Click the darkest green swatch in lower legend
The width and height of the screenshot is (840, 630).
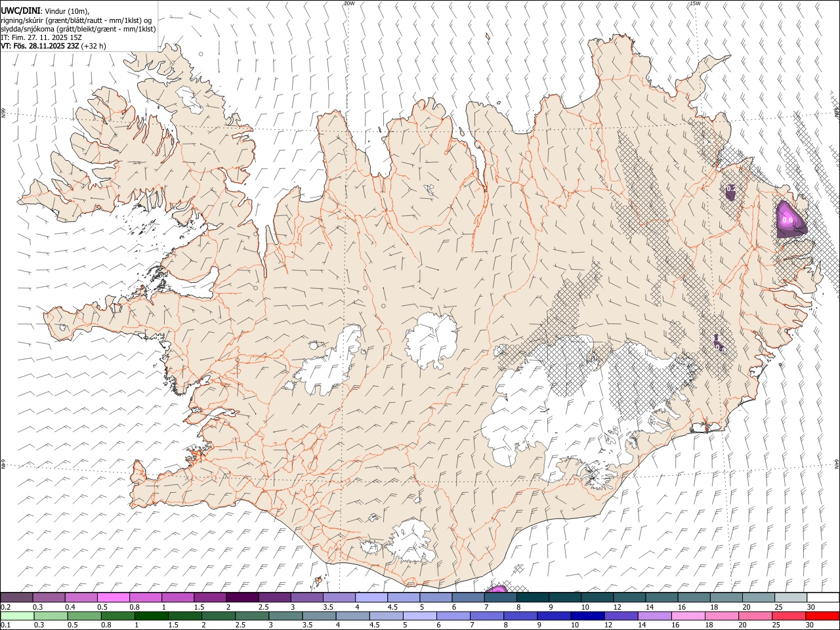[152, 616]
